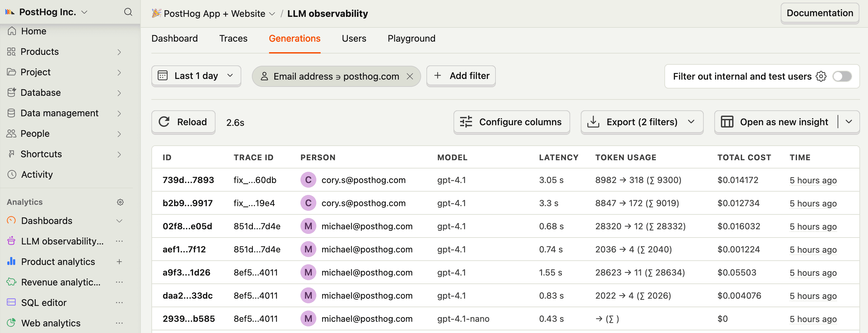The image size is (868, 333).
Task: Open generation 02f8...e05d
Action: pyautogui.click(x=187, y=226)
